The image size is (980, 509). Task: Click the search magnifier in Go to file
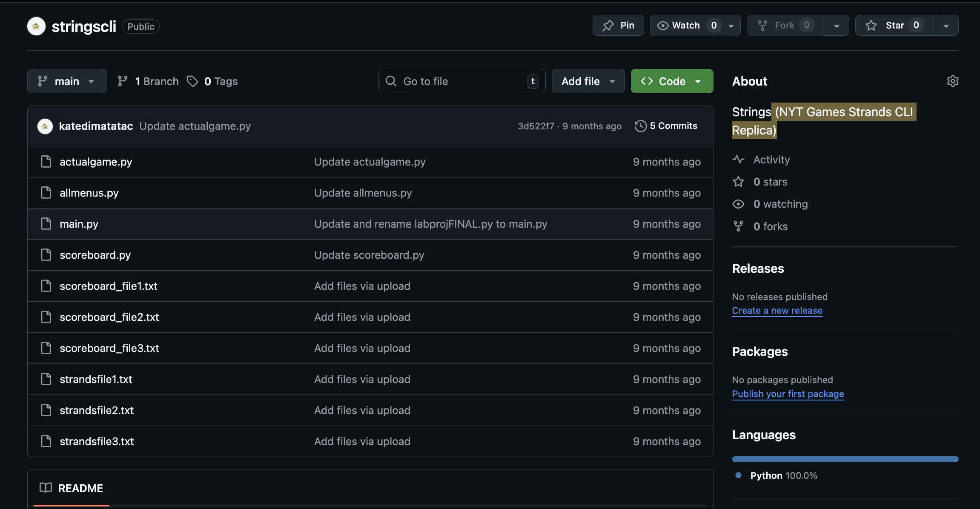pyautogui.click(x=391, y=81)
